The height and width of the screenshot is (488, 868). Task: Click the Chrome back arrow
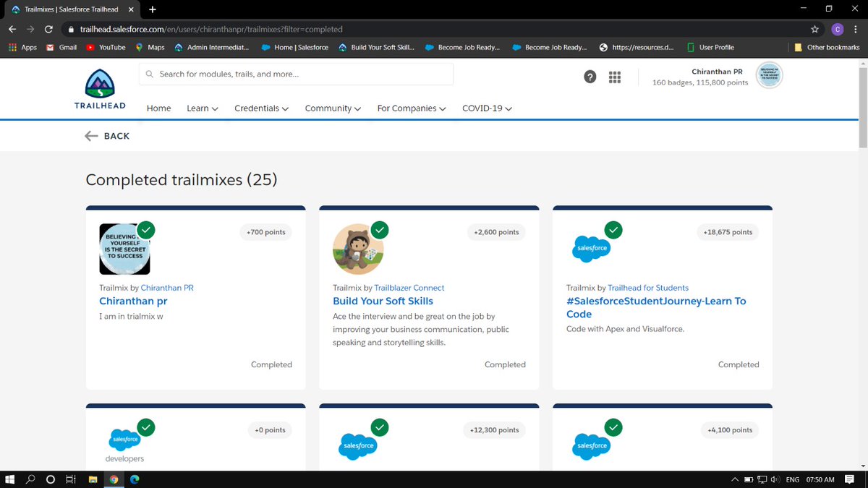(x=12, y=30)
